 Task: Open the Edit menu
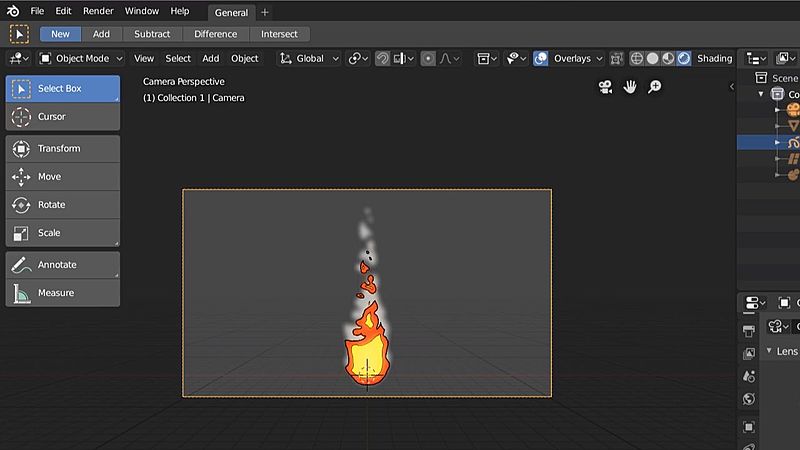(x=63, y=11)
